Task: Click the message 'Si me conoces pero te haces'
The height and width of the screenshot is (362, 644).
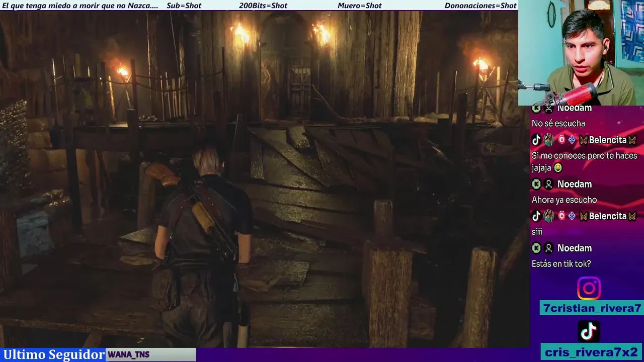Action: (585, 156)
